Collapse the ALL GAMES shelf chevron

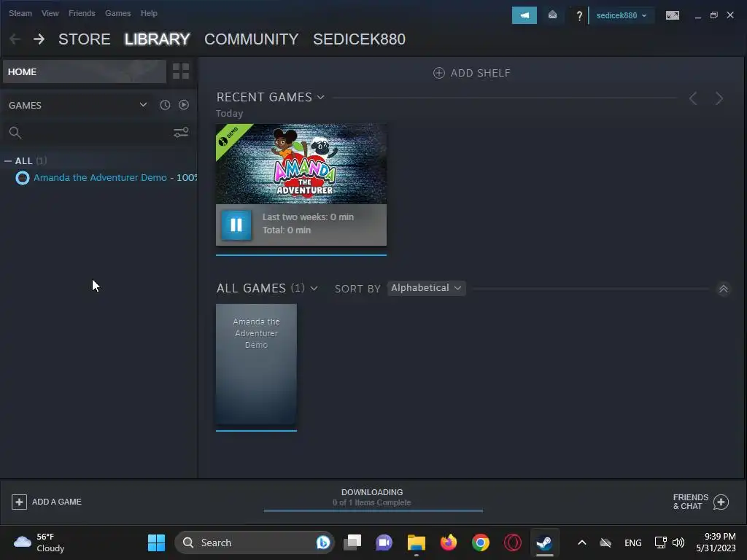tap(723, 289)
